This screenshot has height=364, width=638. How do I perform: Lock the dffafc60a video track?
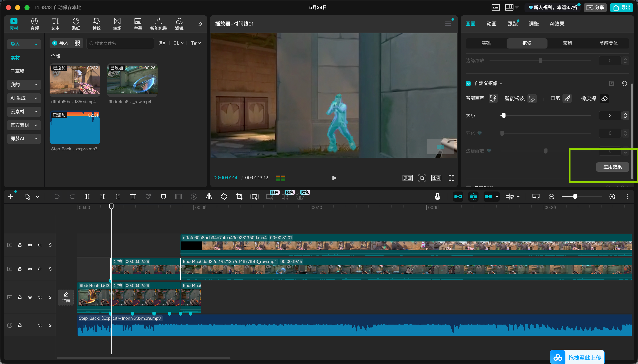pyautogui.click(x=20, y=245)
